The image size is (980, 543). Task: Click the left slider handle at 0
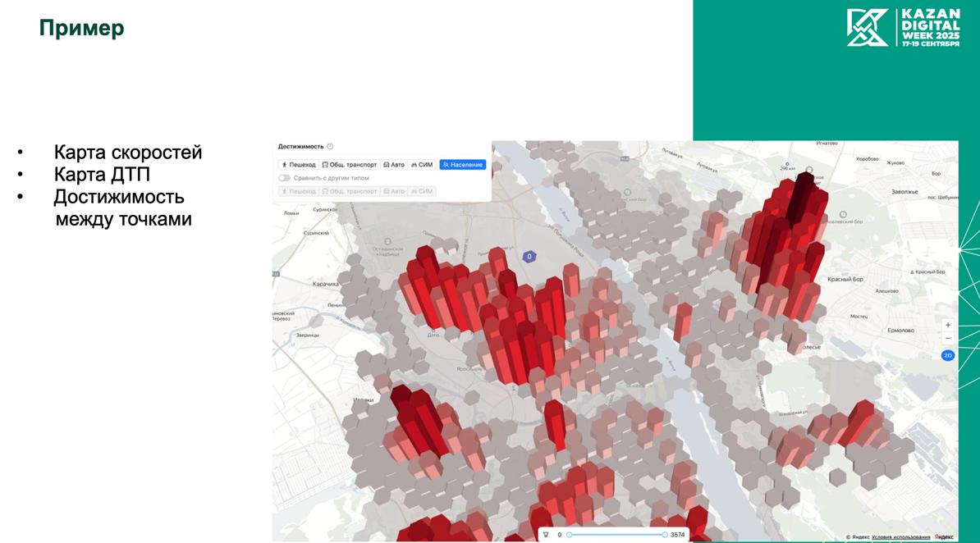[x=569, y=535]
